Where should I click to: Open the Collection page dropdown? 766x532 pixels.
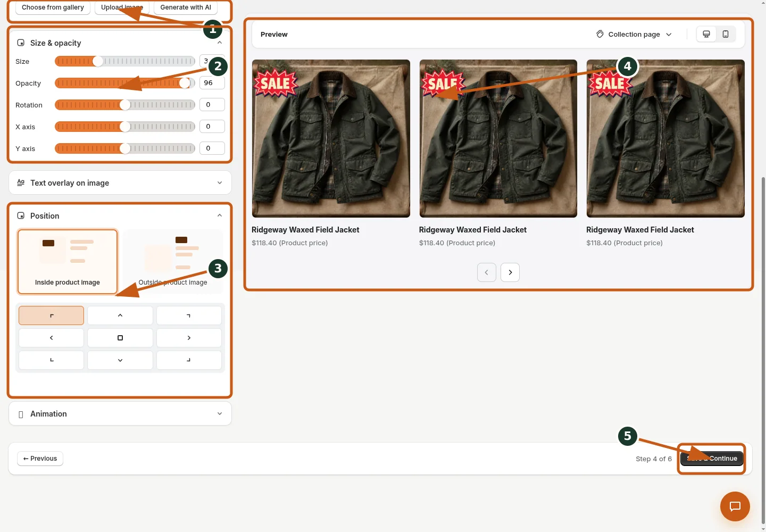[634, 34]
